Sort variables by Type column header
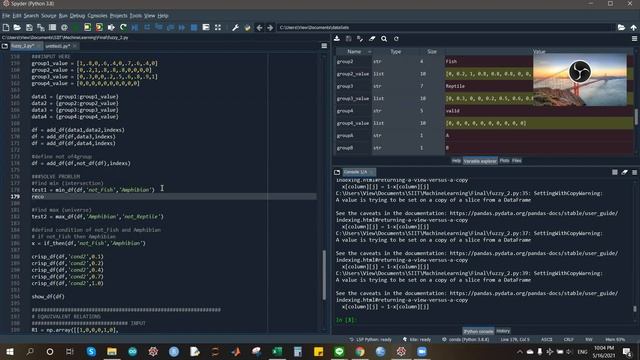This screenshot has width=640, height=360. tap(396, 51)
